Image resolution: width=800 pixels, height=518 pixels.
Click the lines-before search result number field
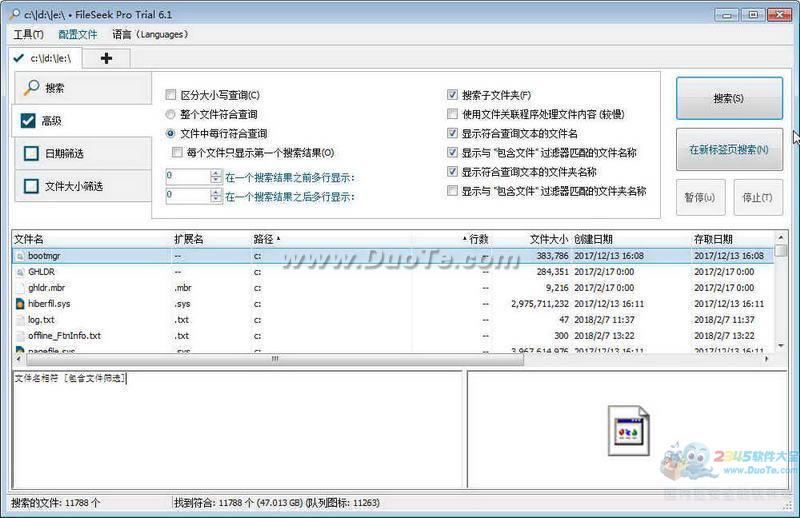pos(188,177)
